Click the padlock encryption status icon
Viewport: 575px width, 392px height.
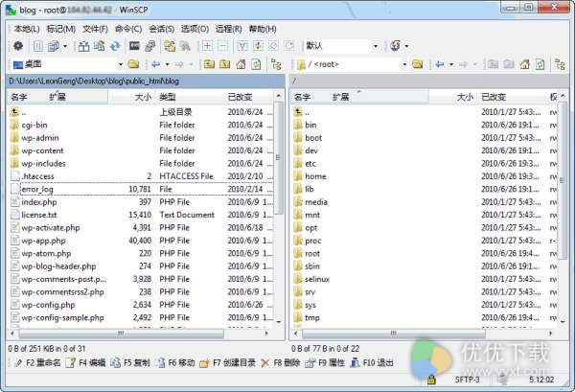click(x=431, y=380)
